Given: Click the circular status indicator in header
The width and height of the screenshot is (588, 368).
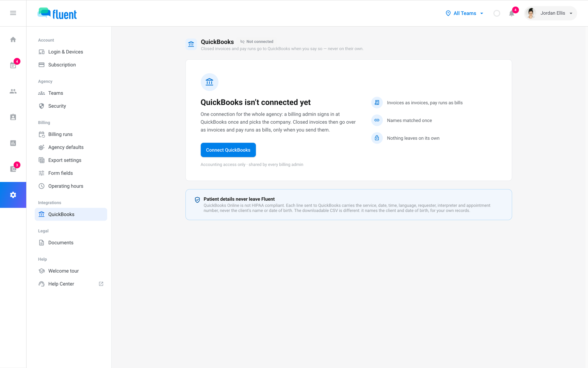Looking at the screenshot, I should click(497, 13).
